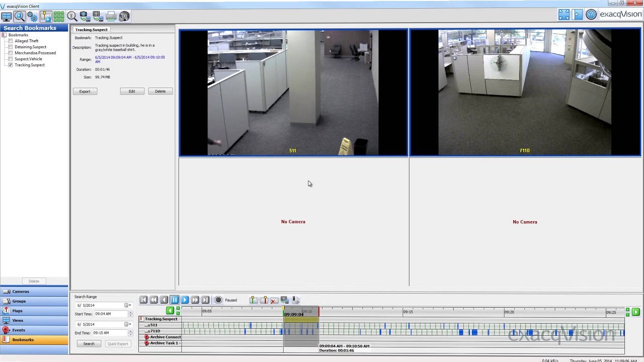This screenshot has height=362, width=644.
Task: Check the Merchandise.Possessed bookmark checkbox
Action: [11, 53]
